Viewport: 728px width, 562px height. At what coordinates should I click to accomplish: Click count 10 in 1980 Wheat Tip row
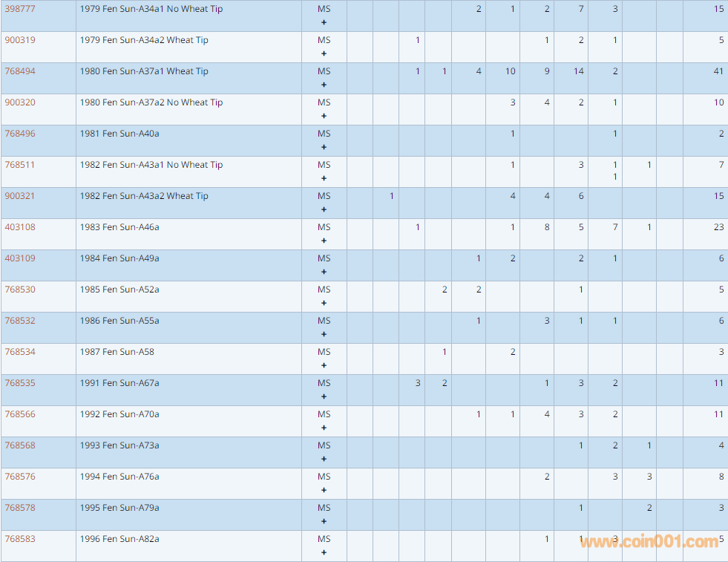click(x=510, y=71)
